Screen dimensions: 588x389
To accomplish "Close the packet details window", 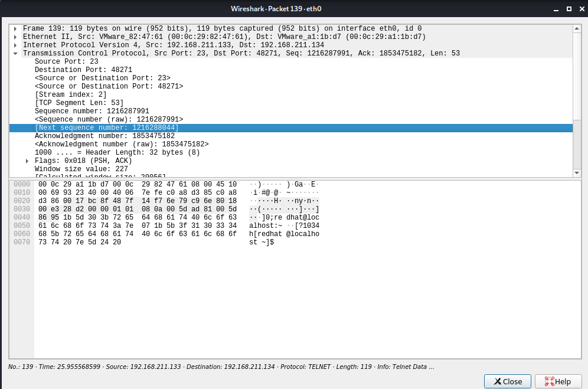I will coord(507,381).
